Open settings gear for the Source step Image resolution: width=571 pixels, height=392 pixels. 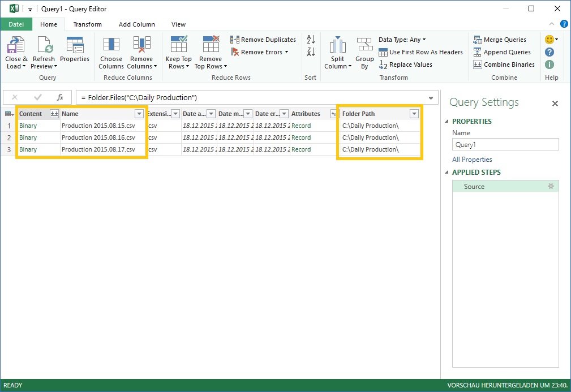[x=552, y=185]
